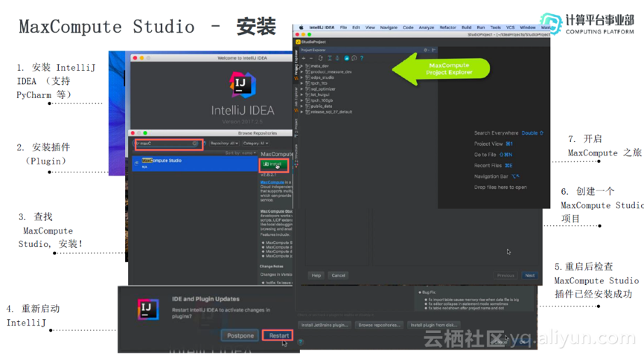This screenshot has height=357, width=644.
Task: Open the Window menu
Action: (528, 28)
